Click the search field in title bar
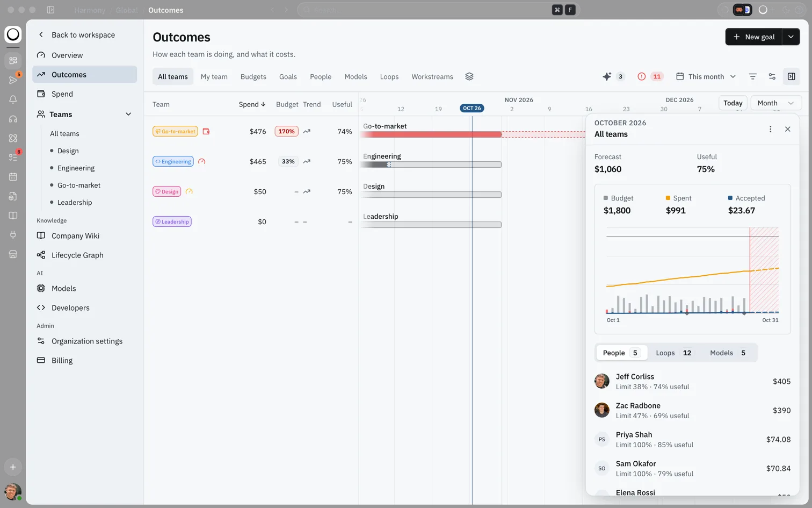This screenshot has width=812, height=508. pyautogui.click(x=438, y=10)
